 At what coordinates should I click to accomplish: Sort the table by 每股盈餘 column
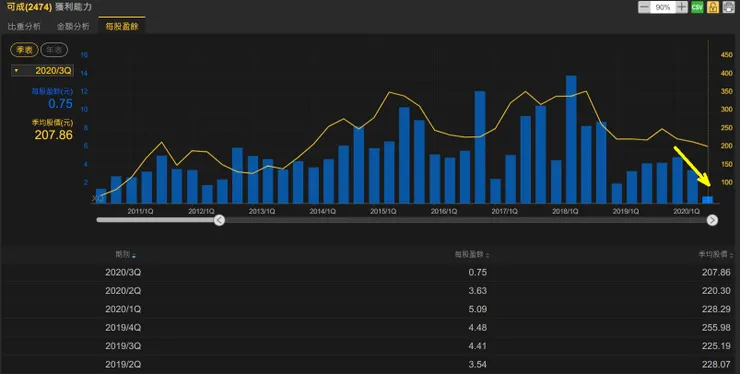coord(471,255)
